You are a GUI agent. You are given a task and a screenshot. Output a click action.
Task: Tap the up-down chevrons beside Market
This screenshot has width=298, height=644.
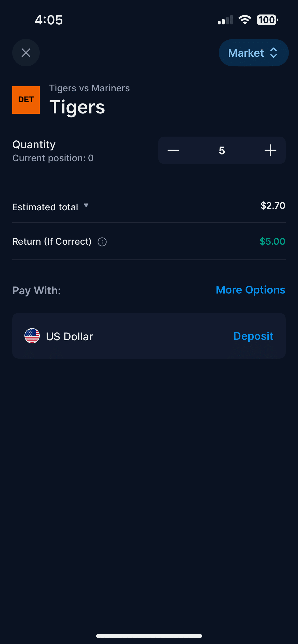[x=274, y=53]
